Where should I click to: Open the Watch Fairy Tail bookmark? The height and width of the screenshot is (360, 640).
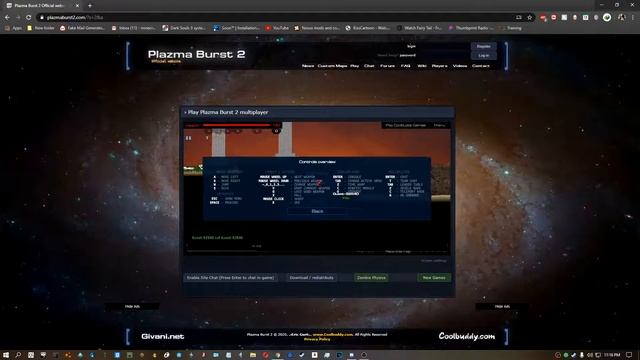click(419, 28)
